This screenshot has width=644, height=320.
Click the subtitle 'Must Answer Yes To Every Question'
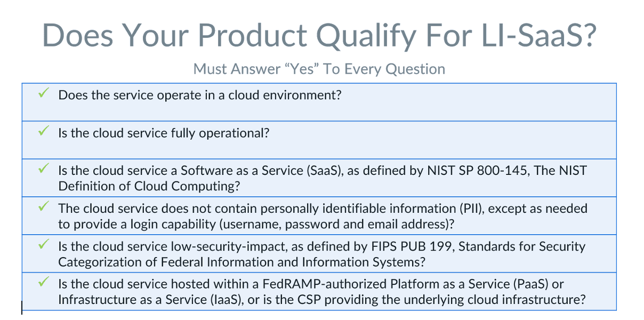pyautogui.click(x=319, y=68)
